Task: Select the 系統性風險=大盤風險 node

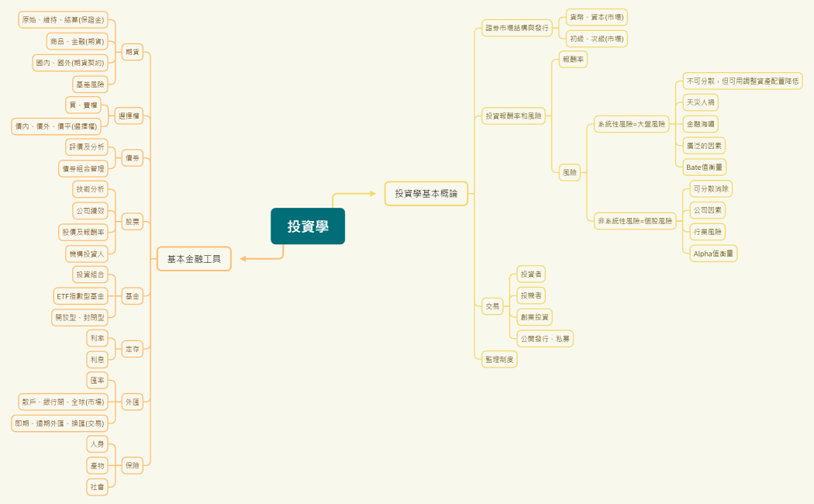Action: tap(630, 123)
